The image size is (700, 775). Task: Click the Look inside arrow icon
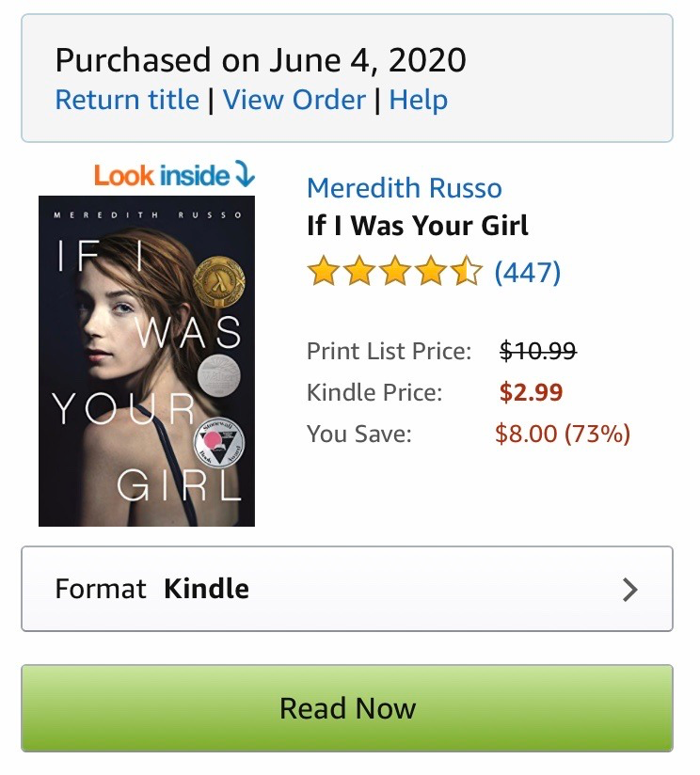tap(244, 175)
